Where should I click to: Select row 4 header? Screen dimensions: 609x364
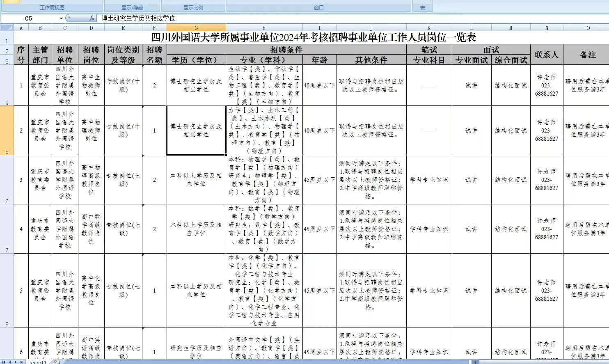[x=7, y=85]
